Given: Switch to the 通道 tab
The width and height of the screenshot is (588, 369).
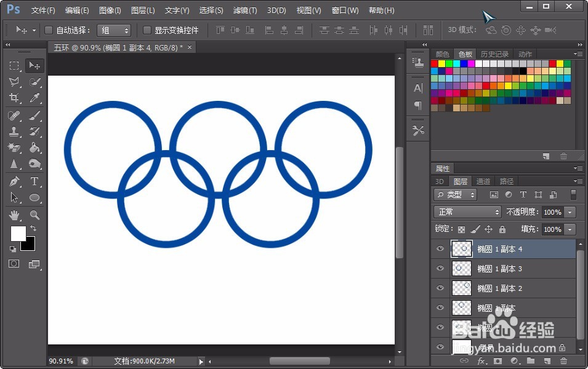Looking at the screenshot, I should 483,181.
